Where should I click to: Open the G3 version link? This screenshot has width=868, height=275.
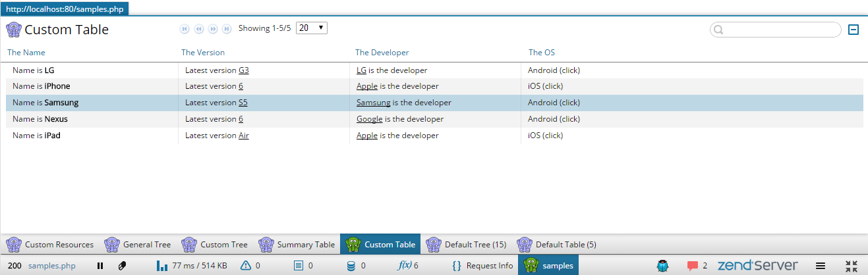coord(244,70)
